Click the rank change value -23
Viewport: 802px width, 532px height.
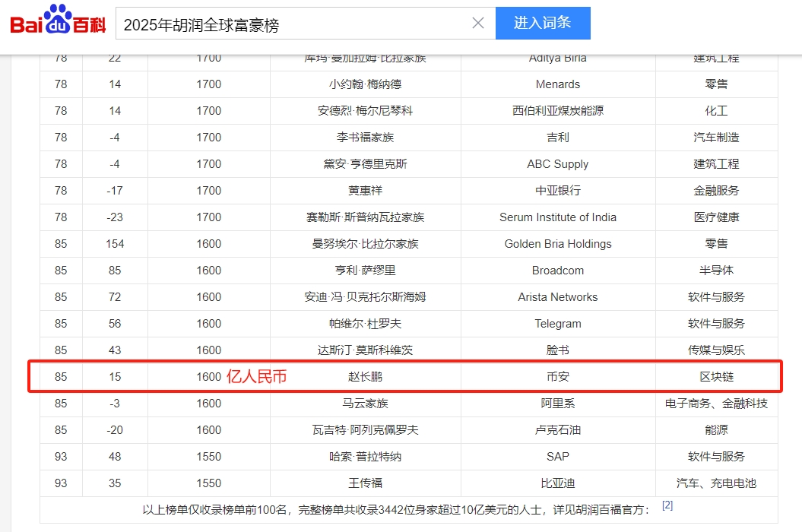tap(115, 217)
